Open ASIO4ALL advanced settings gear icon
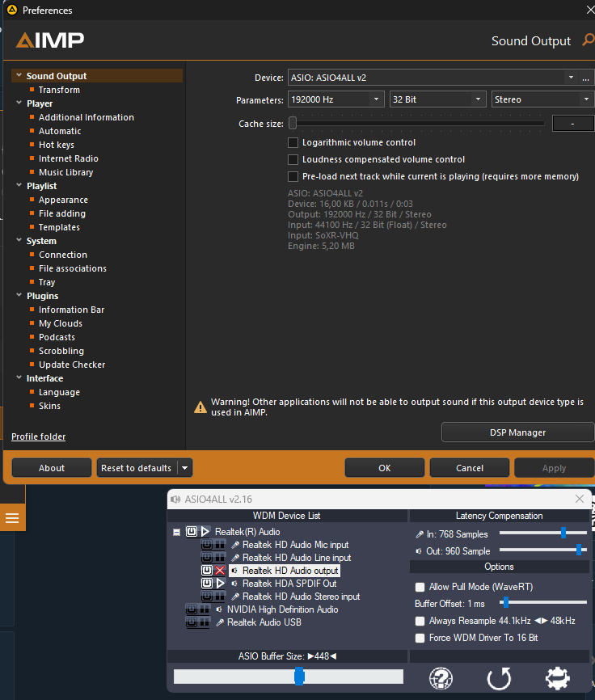The width and height of the screenshot is (595, 700). pyautogui.click(x=557, y=678)
